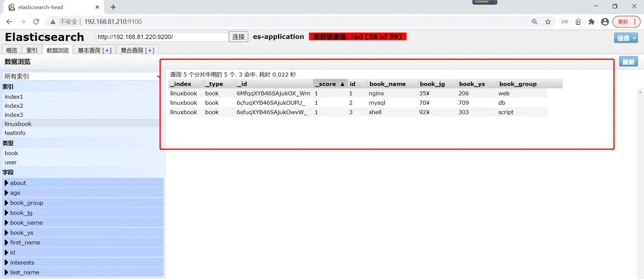Open the nginx result row
644x279 pixels.
[358, 93]
